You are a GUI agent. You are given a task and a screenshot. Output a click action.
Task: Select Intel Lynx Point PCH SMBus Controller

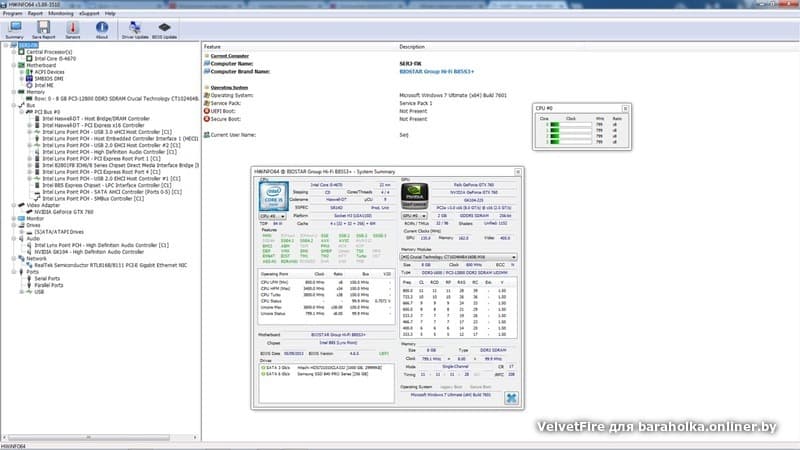click(x=93, y=198)
